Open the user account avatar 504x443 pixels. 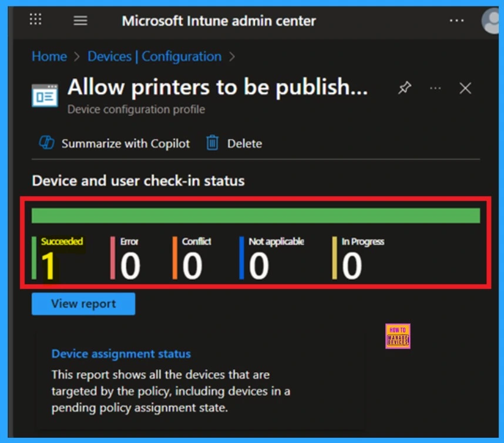click(490, 21)
